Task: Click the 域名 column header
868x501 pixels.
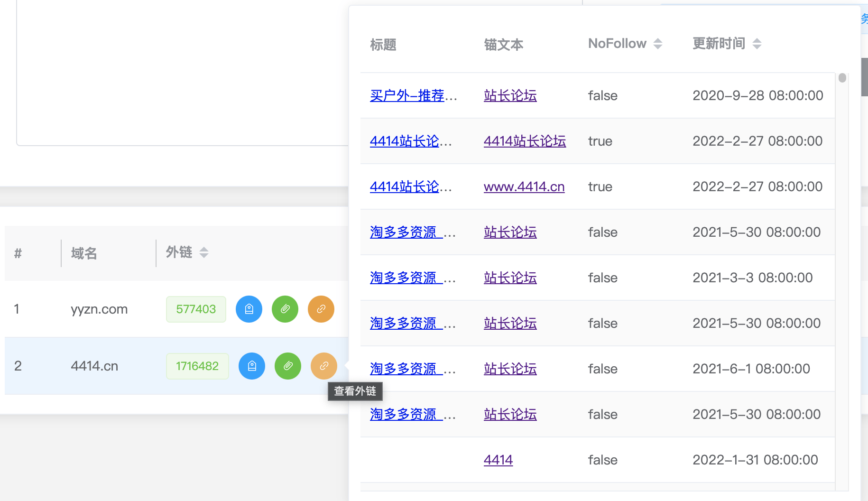Action: (x=84, y=253)
